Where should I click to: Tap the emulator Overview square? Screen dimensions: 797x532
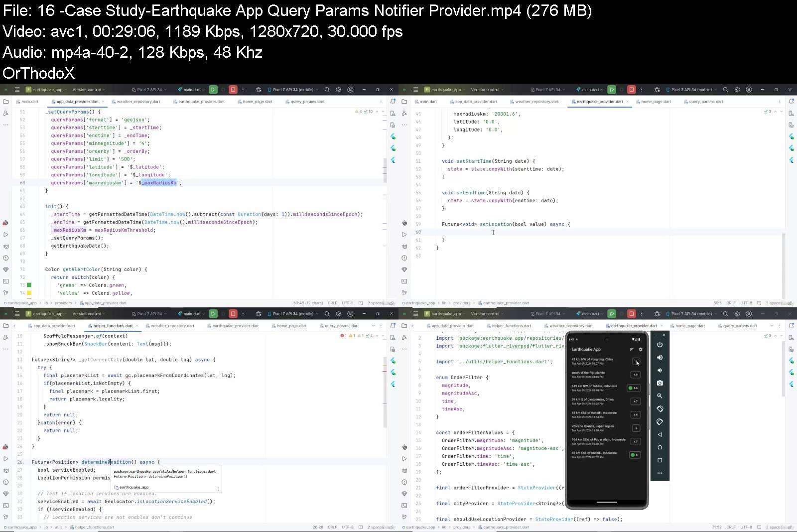[x=660, y=460]
